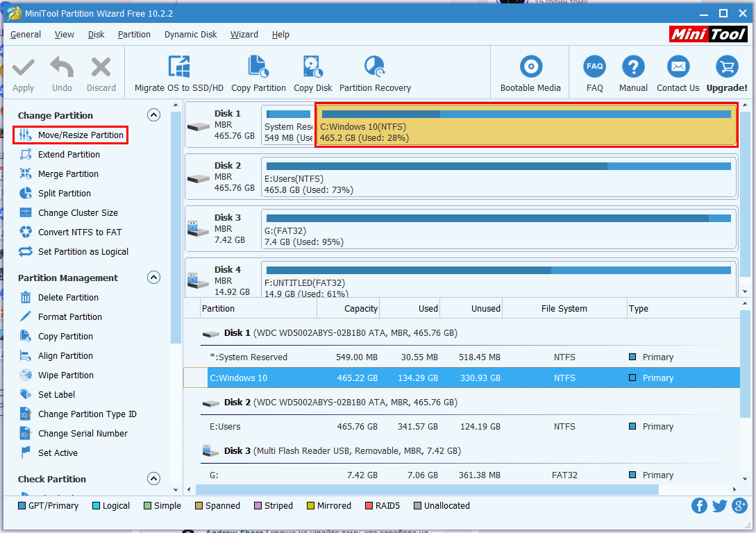756x533 pixels.
Task: Select E:Users partition bar on Disk 2
Action: tap(499, 178)
